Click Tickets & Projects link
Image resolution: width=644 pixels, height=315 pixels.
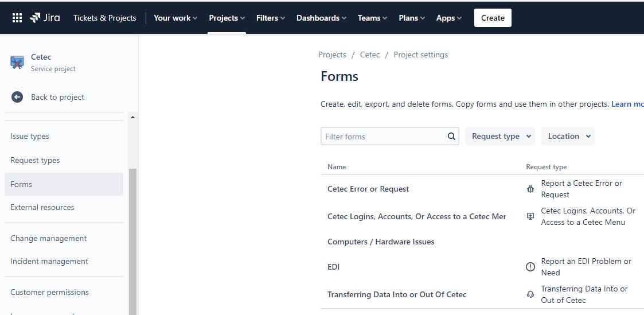click(x=105, y=18)
